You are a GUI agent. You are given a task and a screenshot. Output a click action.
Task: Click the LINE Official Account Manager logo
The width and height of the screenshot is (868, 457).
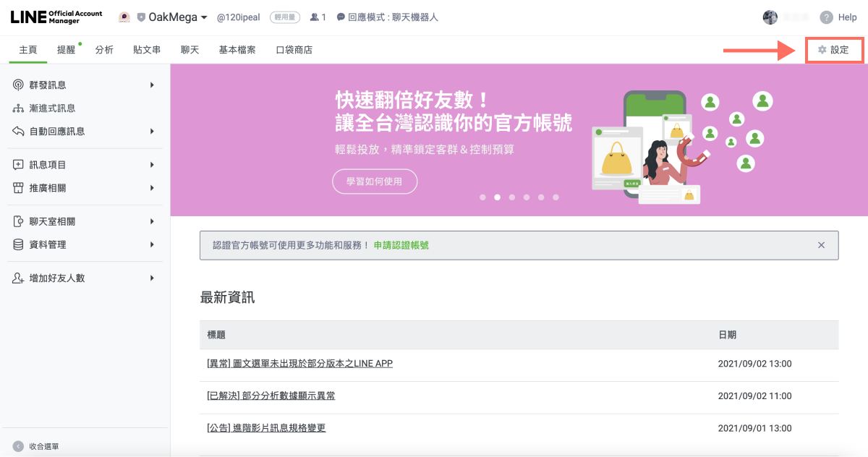point(56,17)
